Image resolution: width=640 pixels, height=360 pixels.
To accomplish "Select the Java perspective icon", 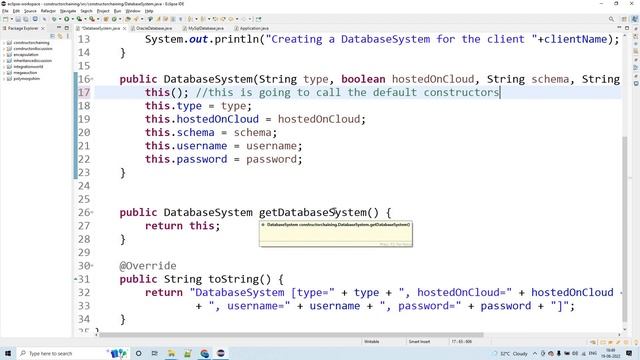I will pyautogui.click(x=634, y=19).
